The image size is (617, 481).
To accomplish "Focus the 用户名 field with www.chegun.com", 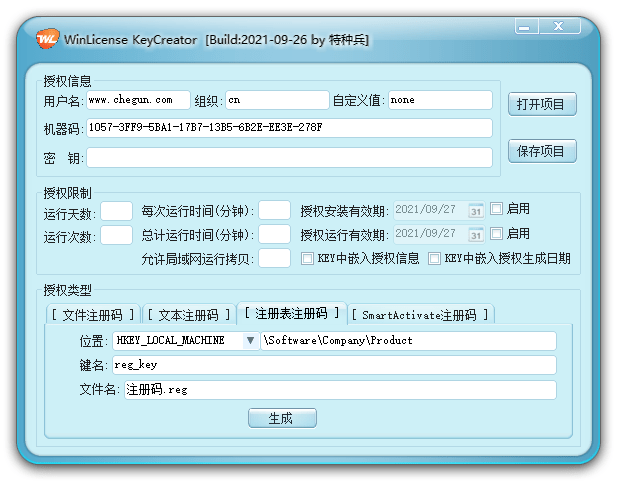I will (x=139, y=100).
